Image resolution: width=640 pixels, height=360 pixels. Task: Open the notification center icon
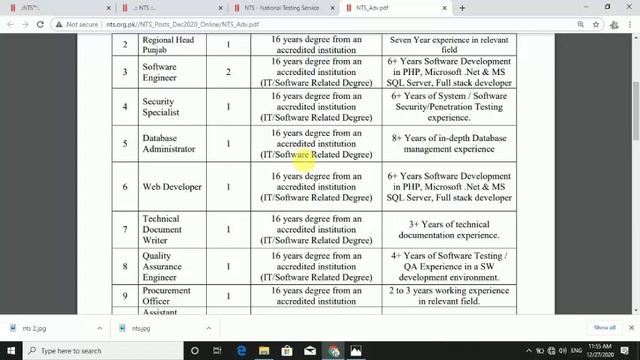tap(624, 351)
